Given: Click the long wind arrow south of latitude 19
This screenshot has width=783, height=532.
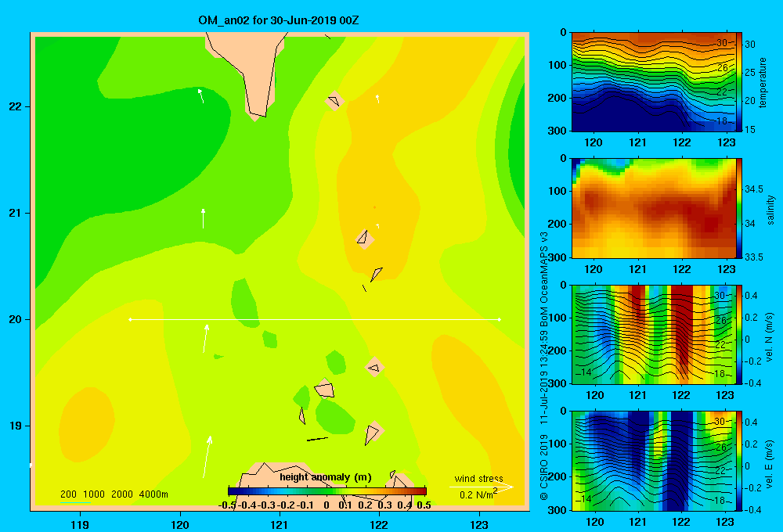Looking at the screenshot, I should click(207, 457).
